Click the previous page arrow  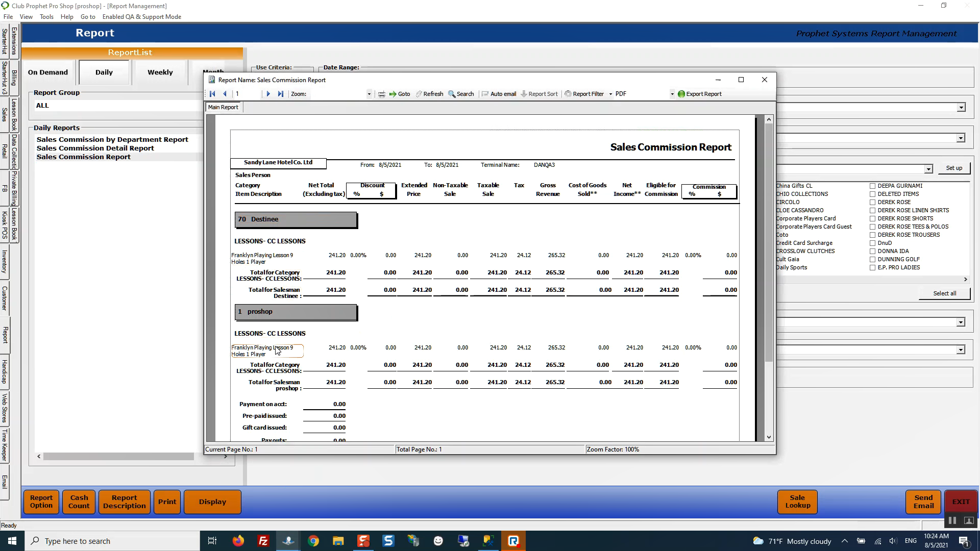coord(225,94)
